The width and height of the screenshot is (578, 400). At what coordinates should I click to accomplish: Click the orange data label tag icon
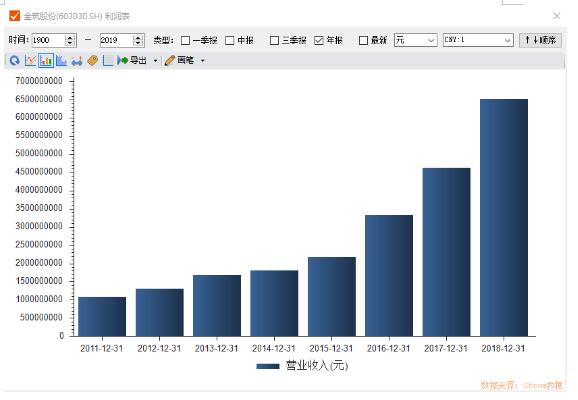(x=93, y=60)
